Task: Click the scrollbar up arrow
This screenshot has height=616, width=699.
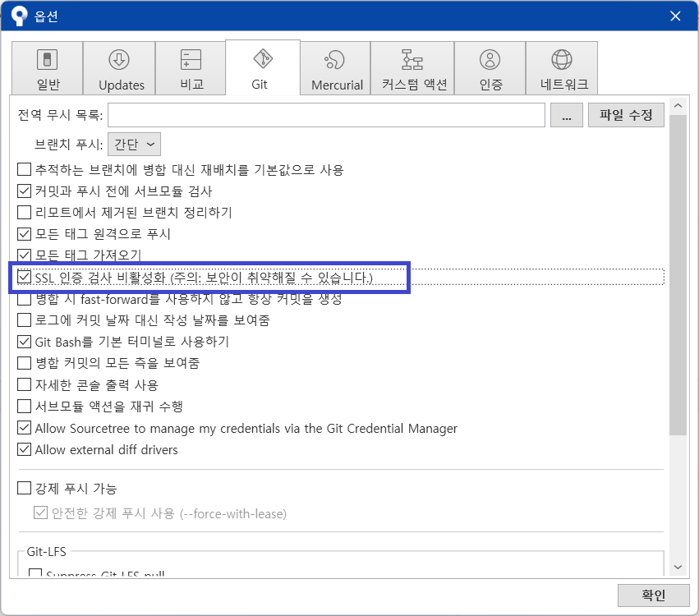Action: [678, 106]
